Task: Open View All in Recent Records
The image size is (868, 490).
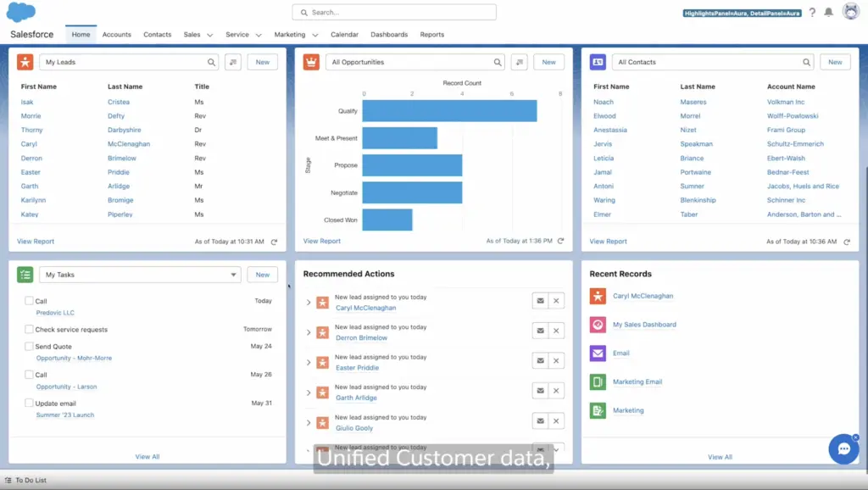Action: click(x=720, y=457)
